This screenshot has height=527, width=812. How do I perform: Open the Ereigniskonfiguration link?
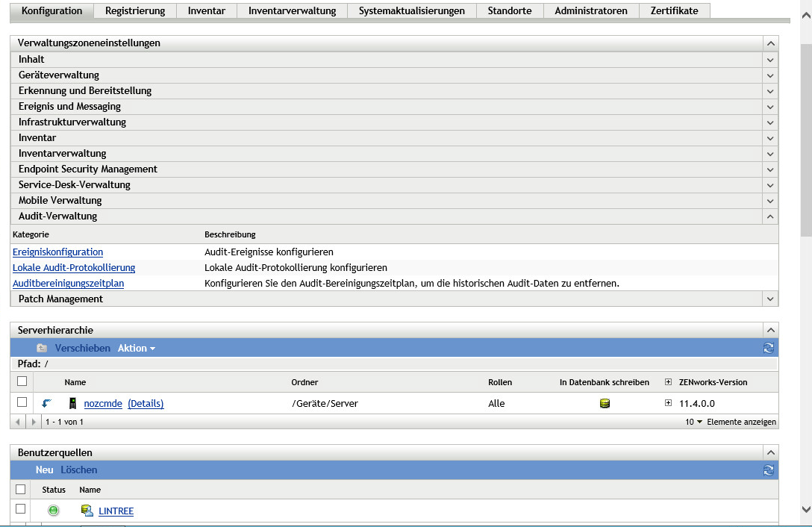pos(57,252)
